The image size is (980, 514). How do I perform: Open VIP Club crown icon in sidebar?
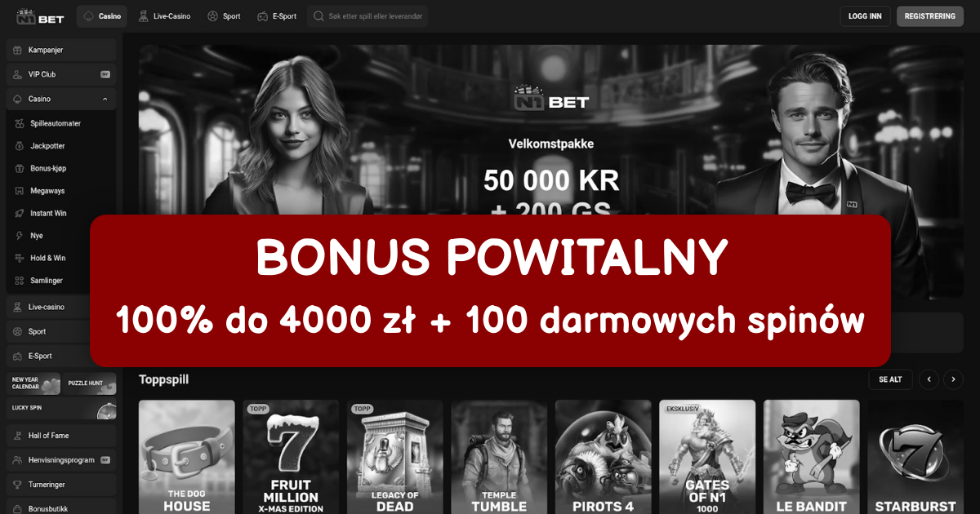tap(17, 74)
